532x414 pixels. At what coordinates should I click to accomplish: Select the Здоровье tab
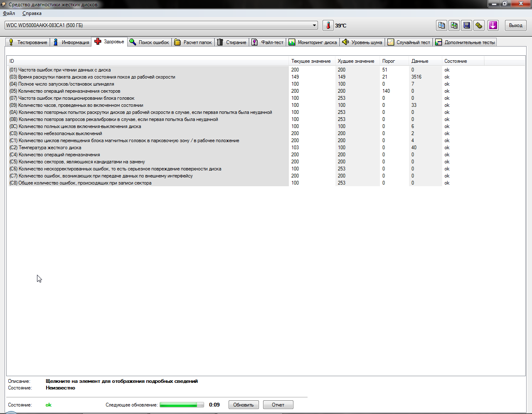[x=109, y=42]
